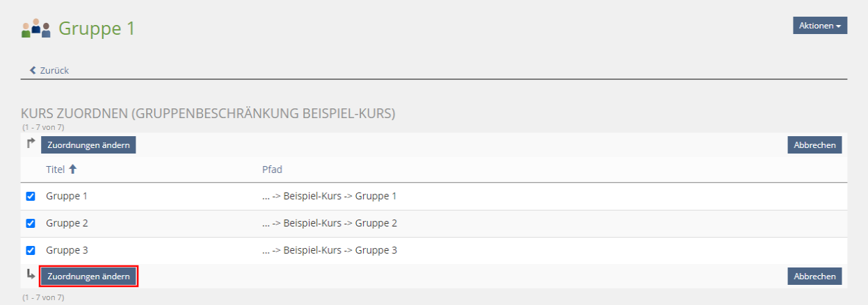868x305 pixels.
Task: Sort the table by Titel column header
Action: click(x=56, y=170)
